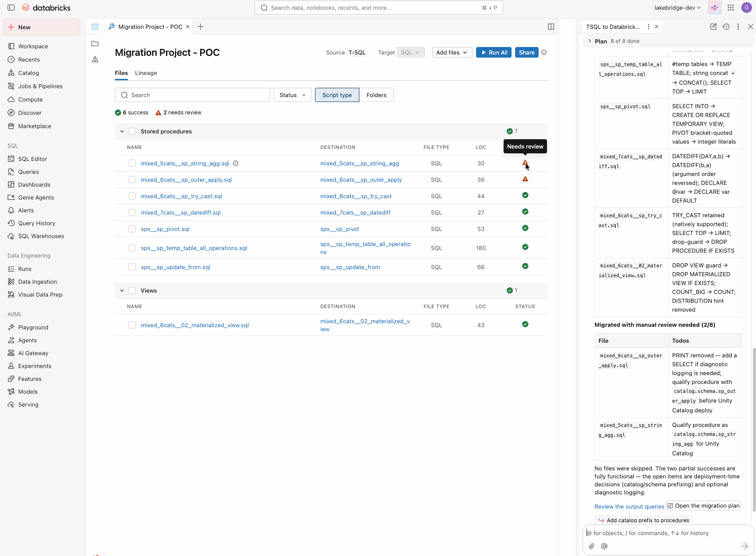Open Genie Agents in the sidebar

click(36, 197)
